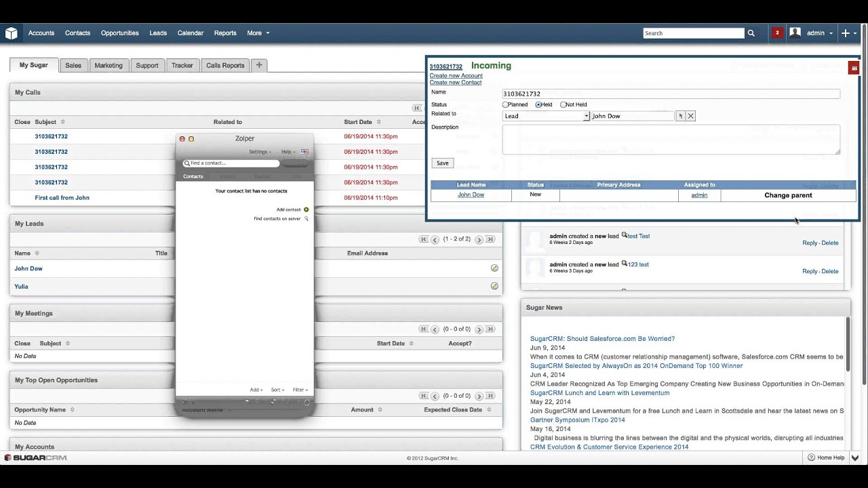Viewport: 868px width, 488px height.
Task: Switch to Zoiper Contacts tab
Action: tap(193, 176)
